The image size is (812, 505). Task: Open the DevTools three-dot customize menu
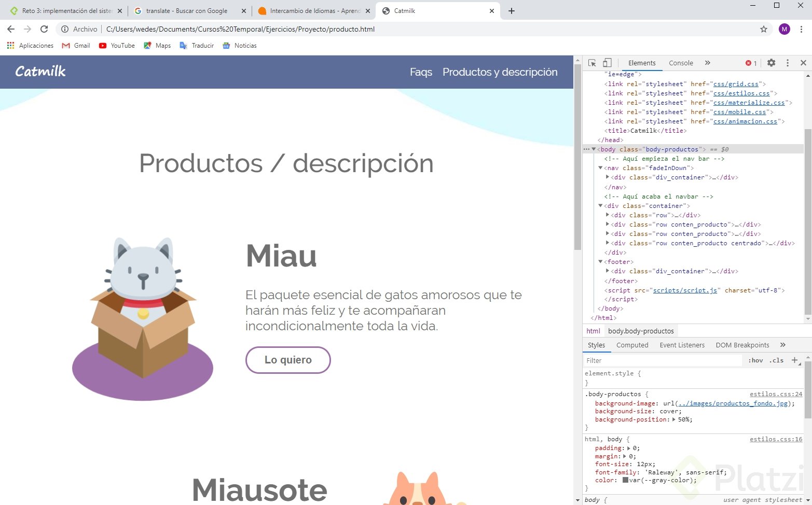tap(788, 63)
